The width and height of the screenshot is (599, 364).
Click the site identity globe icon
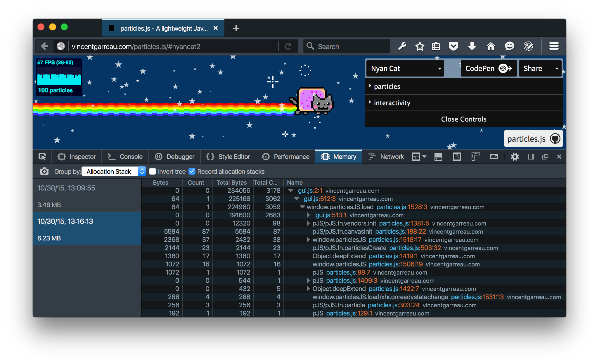(61, 46)
